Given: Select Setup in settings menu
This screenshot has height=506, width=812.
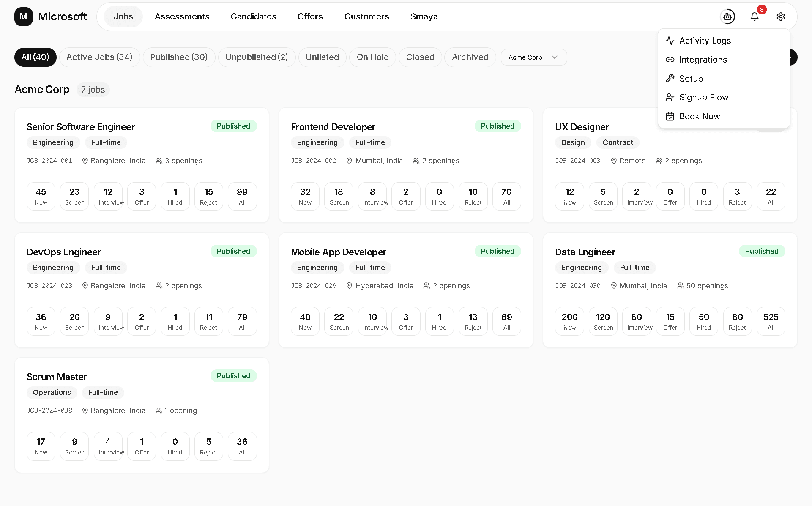Looking at the screenshot, I should [x=724, y=79].
